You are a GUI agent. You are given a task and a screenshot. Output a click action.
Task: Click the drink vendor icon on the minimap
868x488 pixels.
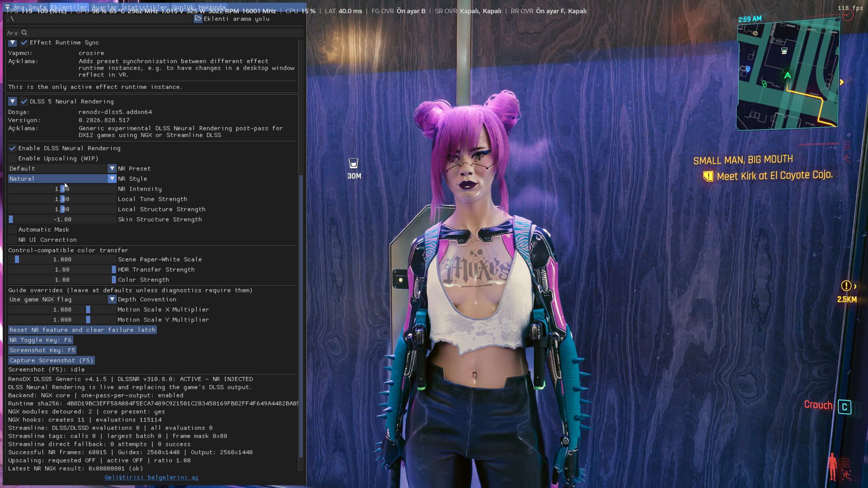click(x=784, y=51)
